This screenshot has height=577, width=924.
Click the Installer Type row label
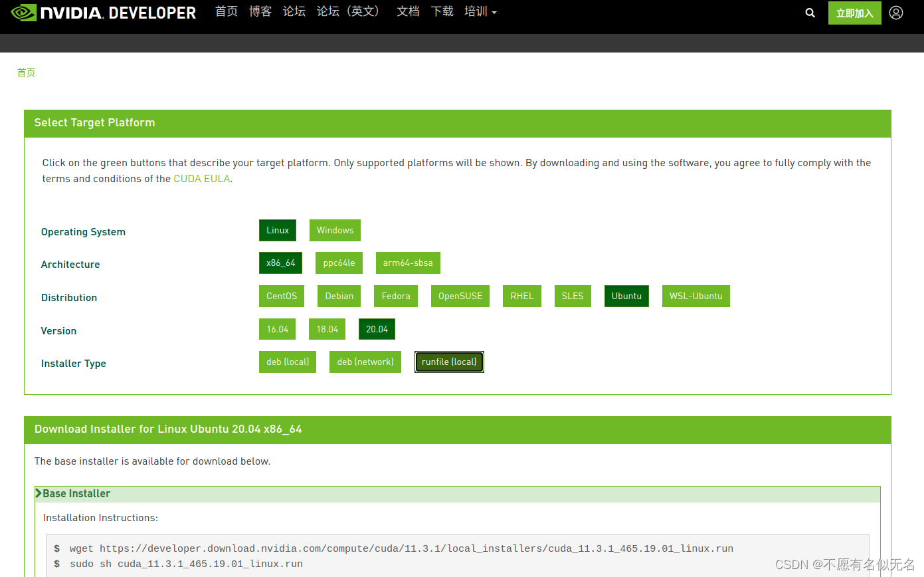pyautogui.click(x=74, y=364)
